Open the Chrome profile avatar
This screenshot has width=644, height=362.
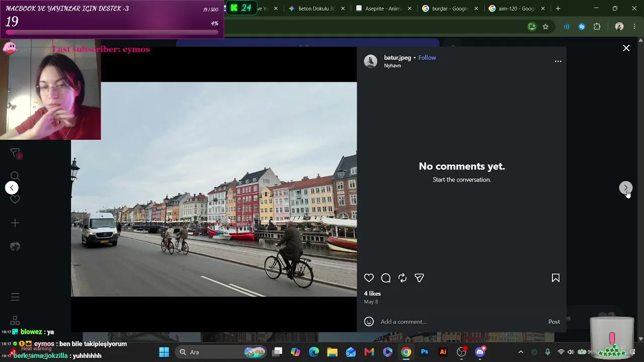click(x=619, y=27)
